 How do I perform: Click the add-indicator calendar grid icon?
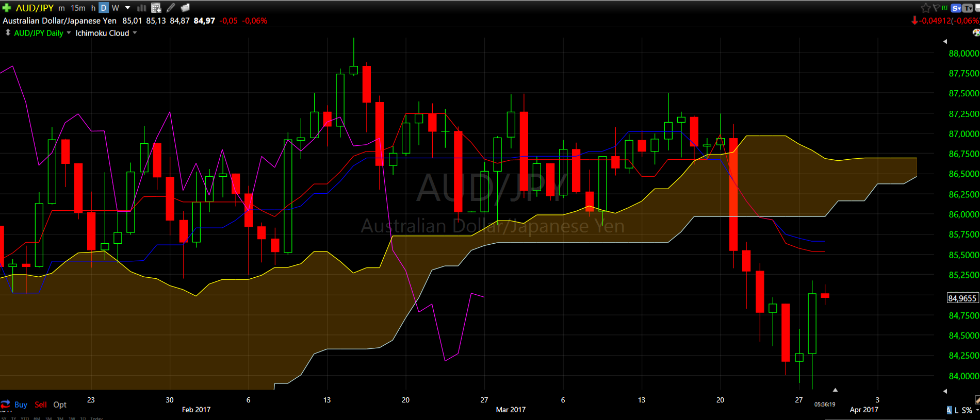click(156, 8)
